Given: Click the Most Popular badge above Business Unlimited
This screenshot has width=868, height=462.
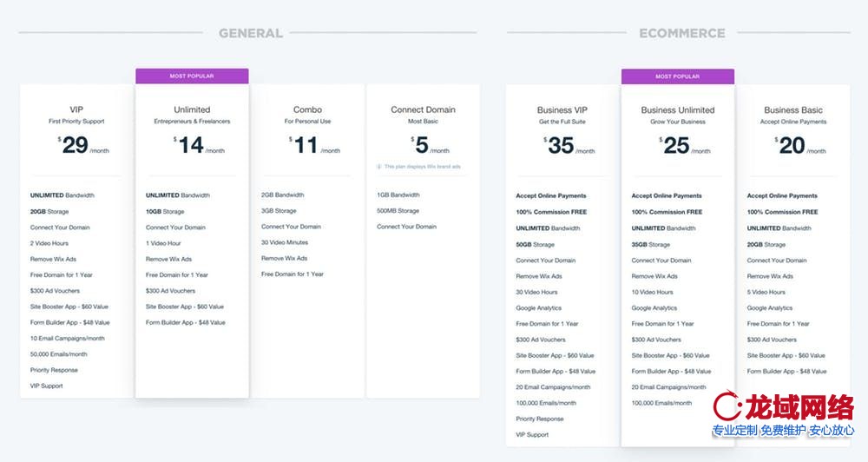Looking at the screenshot, I should (677, 76).
